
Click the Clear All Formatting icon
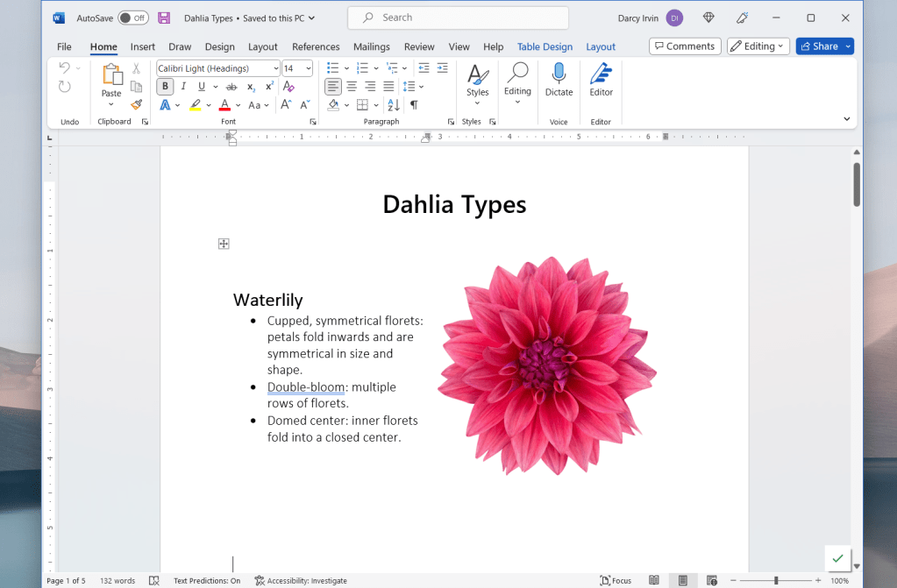pyautogui.click(x=288, y=86)
